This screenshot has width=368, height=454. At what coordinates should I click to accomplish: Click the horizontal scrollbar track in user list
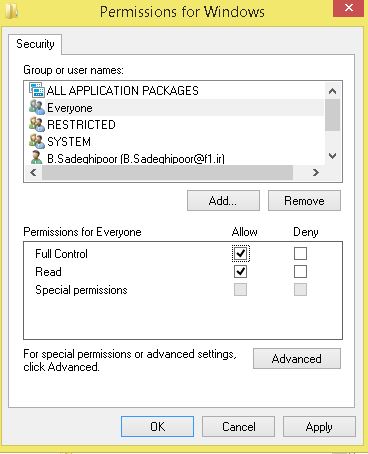point(300,172)
